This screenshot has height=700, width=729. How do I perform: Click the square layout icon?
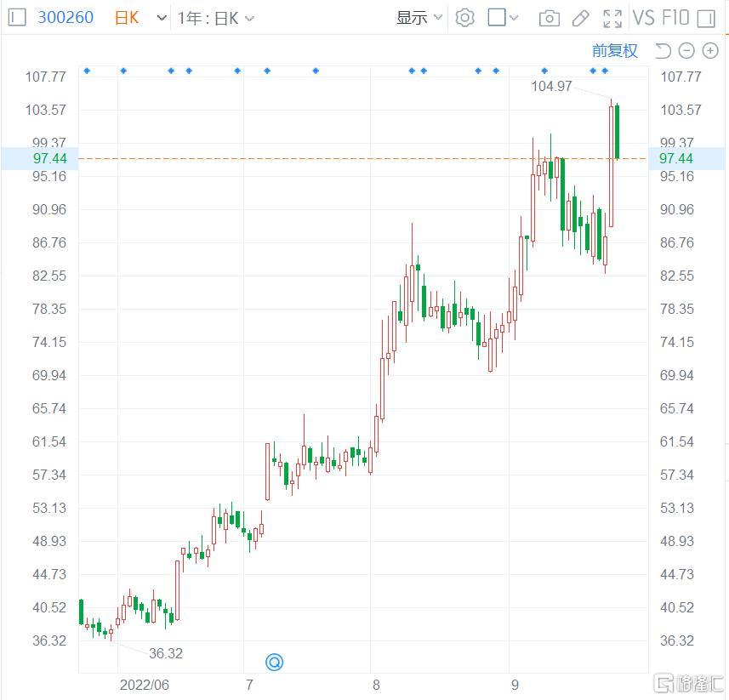coord(497,17)
